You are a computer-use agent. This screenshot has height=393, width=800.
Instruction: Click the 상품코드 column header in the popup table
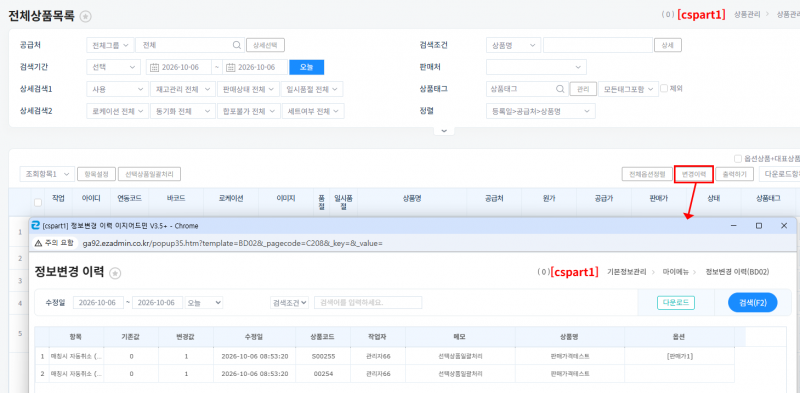point(323,337)
